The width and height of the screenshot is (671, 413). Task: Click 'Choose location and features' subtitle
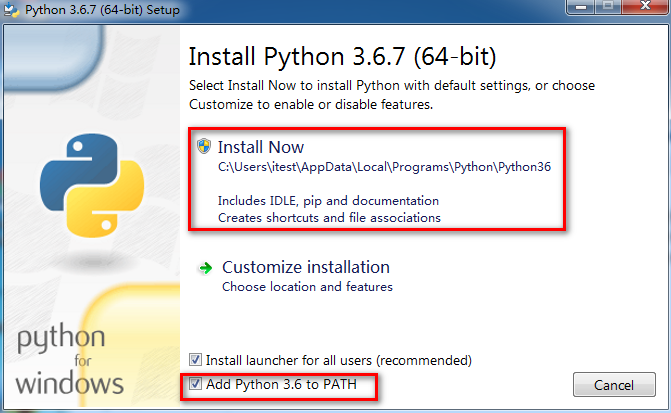point(307,287)
